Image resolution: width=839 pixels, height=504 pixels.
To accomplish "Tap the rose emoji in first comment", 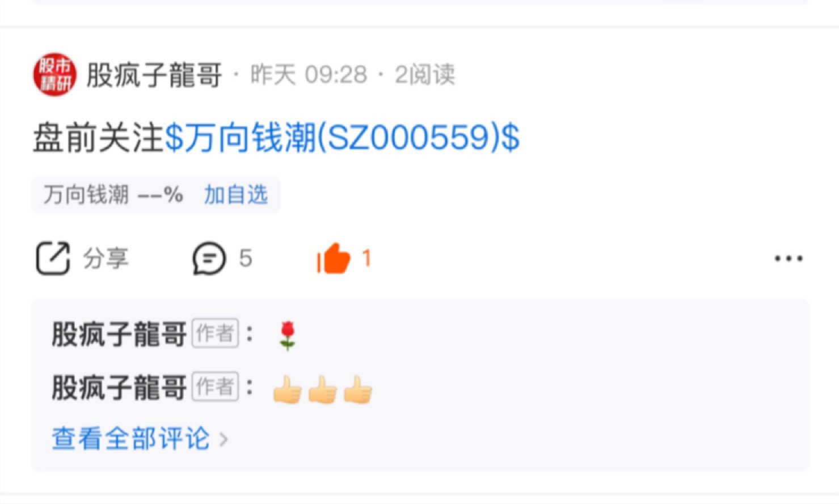I will pos(288,336).
